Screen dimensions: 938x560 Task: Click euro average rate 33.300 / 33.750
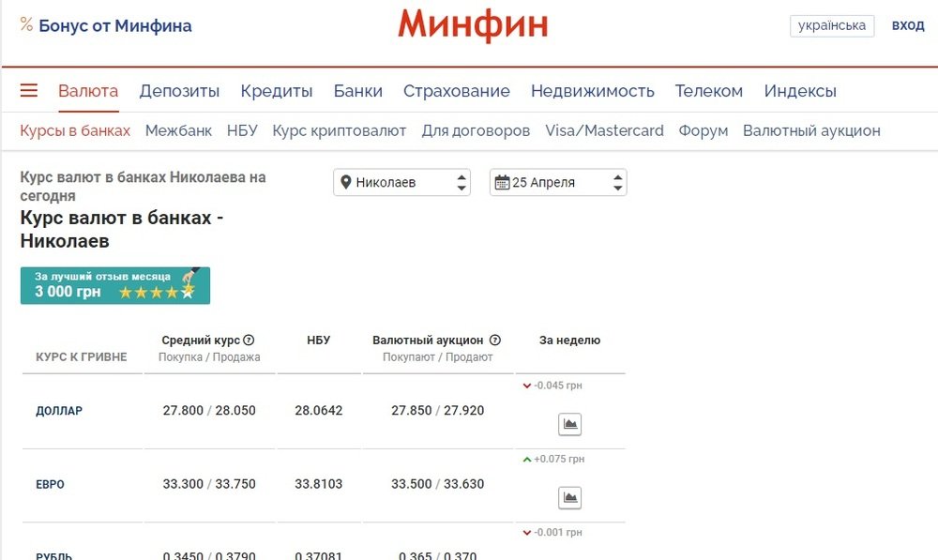pos(209,484)
